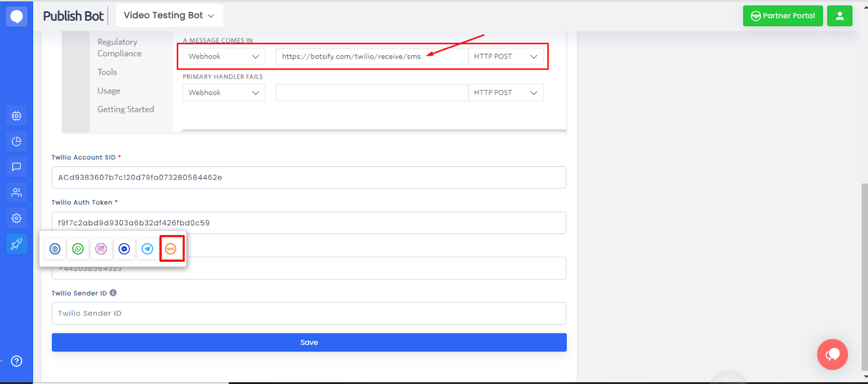The image size is (868, 384).
Task: Choose the WhatsApp publish channel icon
Action: click(78, 249)
